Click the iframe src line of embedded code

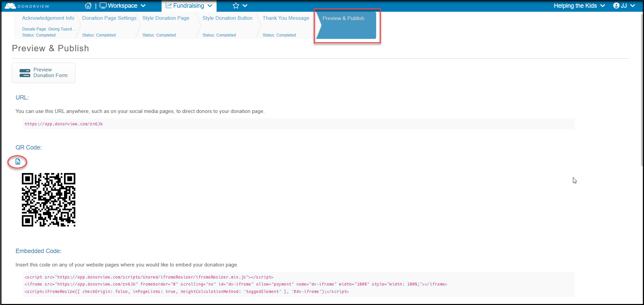pos(236,284)
